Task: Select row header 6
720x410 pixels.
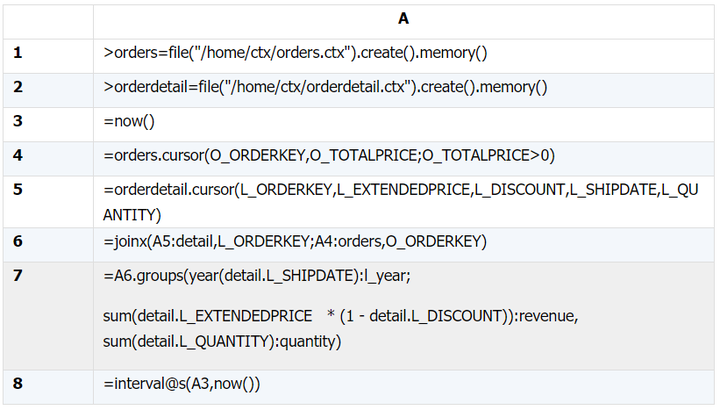Action: point(48,241)
